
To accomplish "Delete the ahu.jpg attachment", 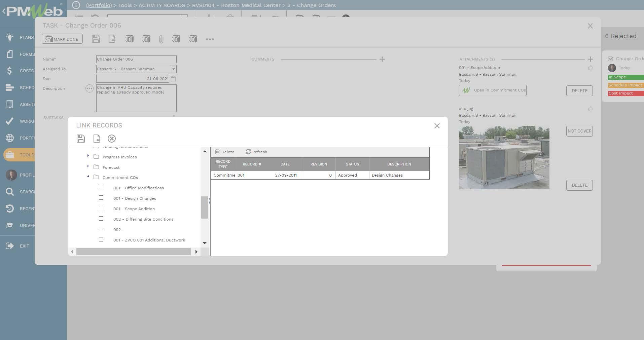I will [579, 185].
